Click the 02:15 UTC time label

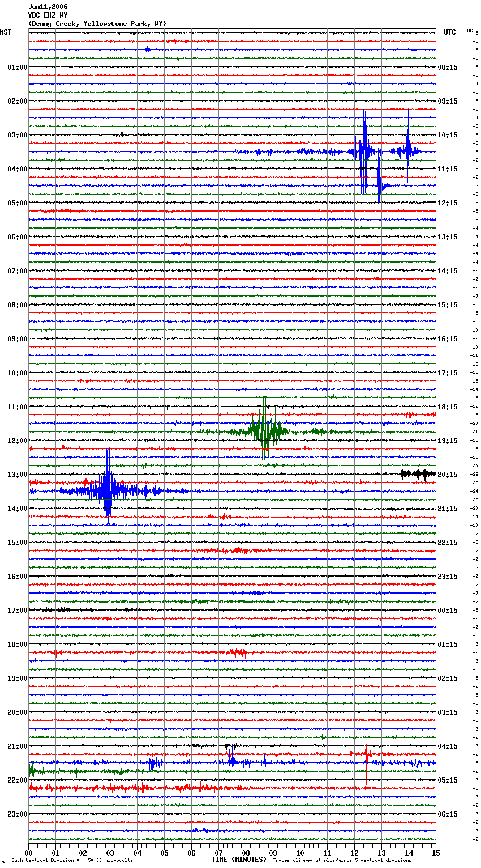(x=448, y=678)
